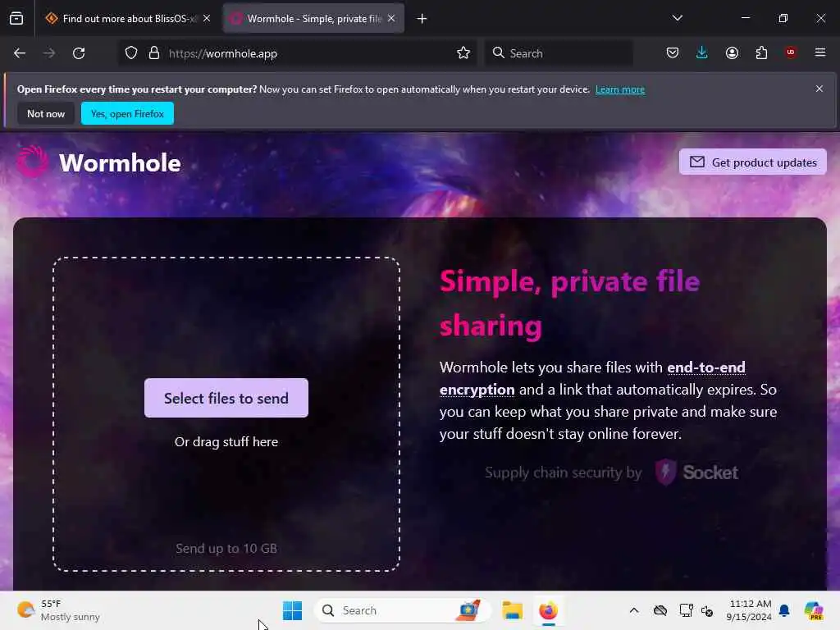
Task: Close the Wormhole tab
Action: click(x=391, y=19)
